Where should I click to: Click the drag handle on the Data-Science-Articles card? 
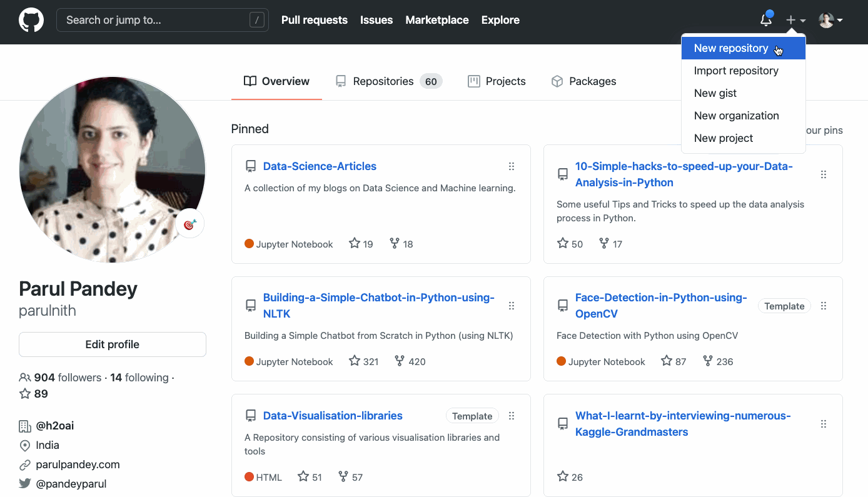pos(512,166)
